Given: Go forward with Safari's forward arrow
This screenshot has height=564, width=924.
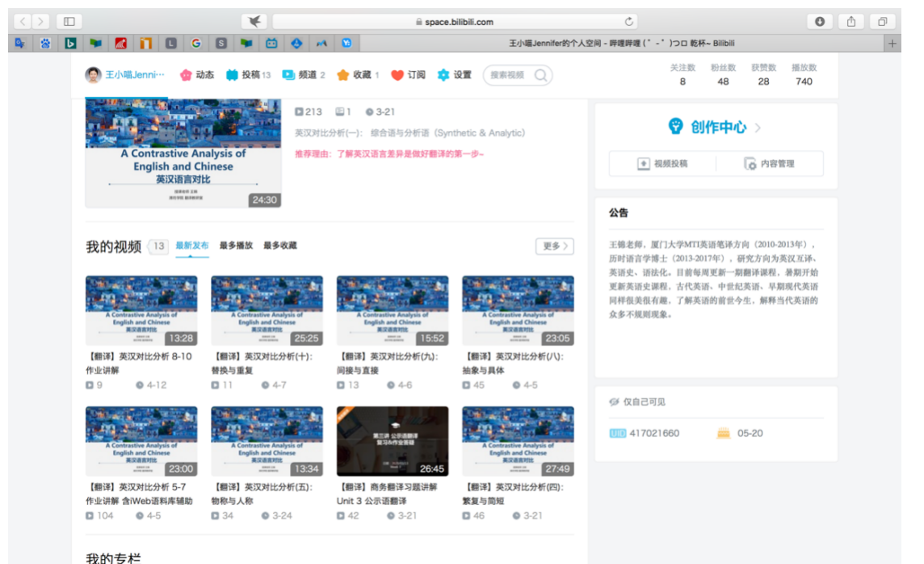Looking at the screenshot, I should click(x=40, y=22).
